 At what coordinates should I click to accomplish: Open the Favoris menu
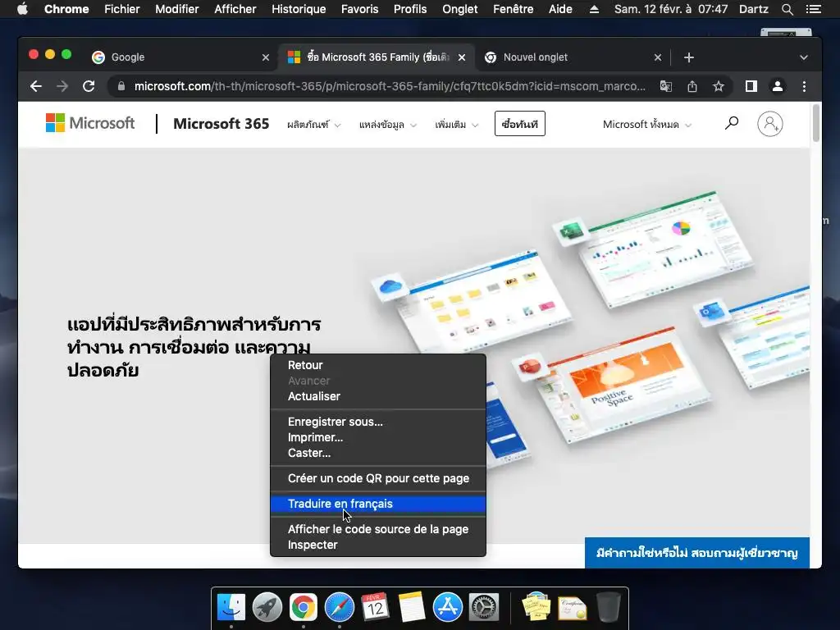click(359, 9)
